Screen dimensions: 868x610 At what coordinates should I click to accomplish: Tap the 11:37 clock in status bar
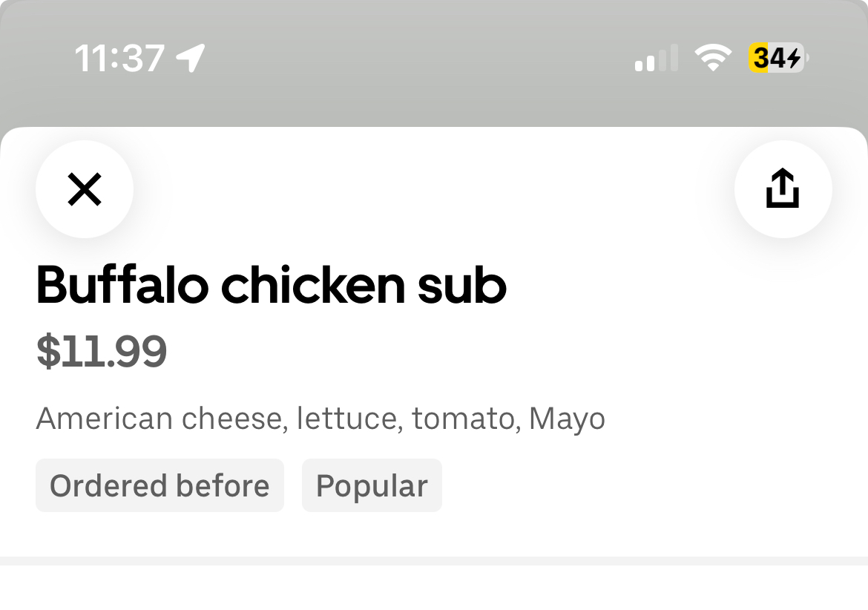coord(119,58)
